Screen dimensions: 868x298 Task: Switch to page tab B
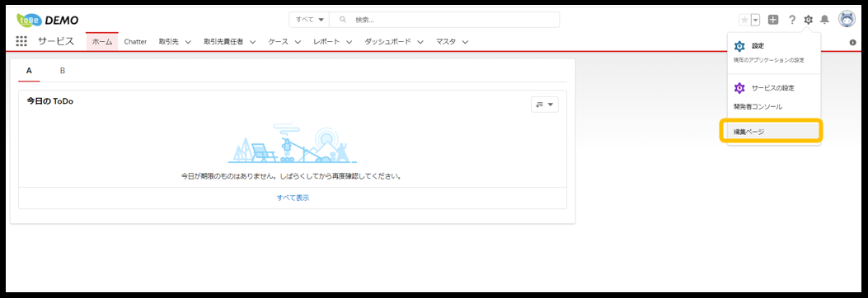[x=63, y=71]
